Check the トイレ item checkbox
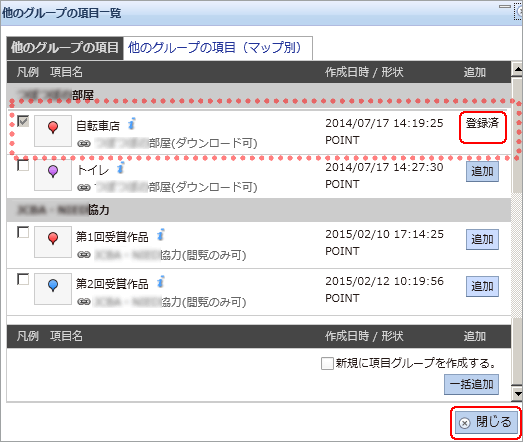This screenshot has height=442, width=523. tap(23, 165)
